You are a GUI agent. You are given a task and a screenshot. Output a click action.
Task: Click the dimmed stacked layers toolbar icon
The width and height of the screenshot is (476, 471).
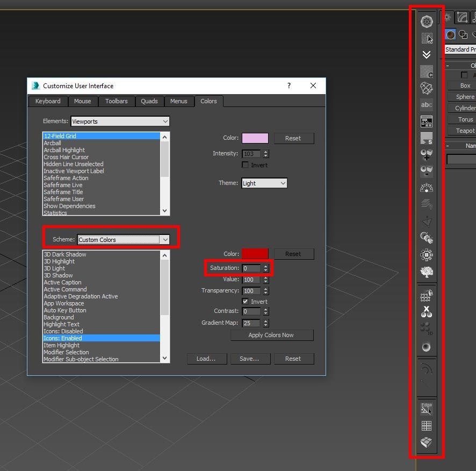point(427,204)
